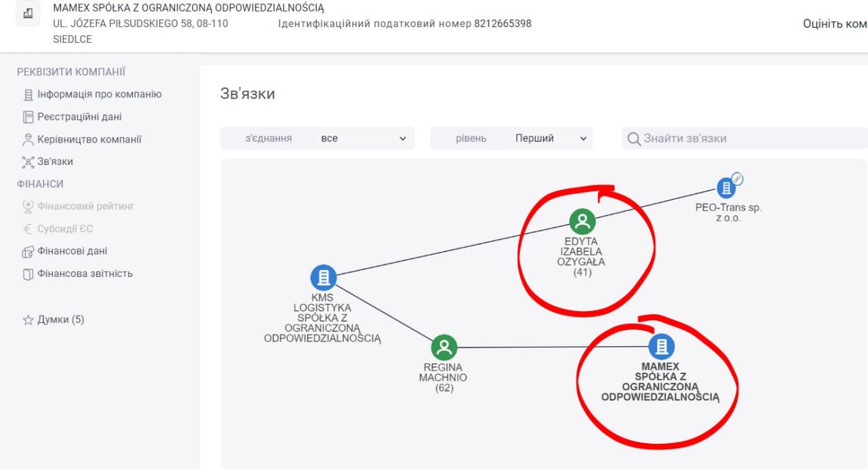Viewport: 868px width, 469px height.
Task: Open Фінансові дані section
Action: [x=72, y=251]
